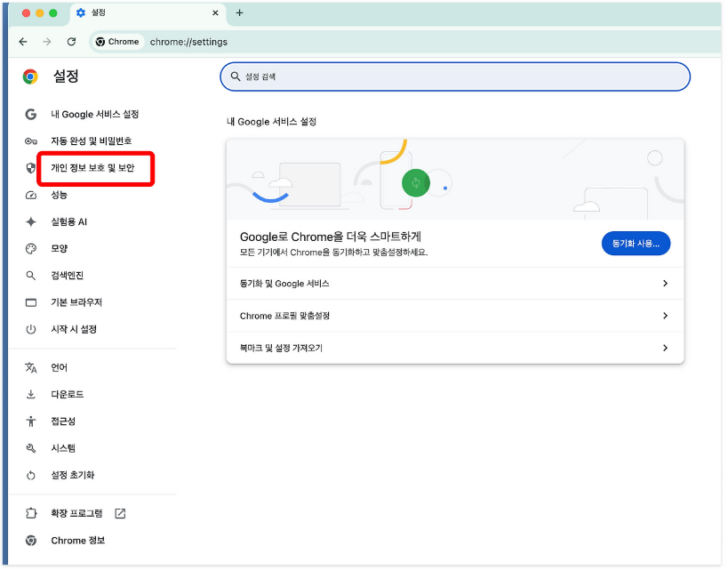The image size is (728, 570).
Task: Click the magnifier icon next to 검색엔진
Action: [30, 276]
